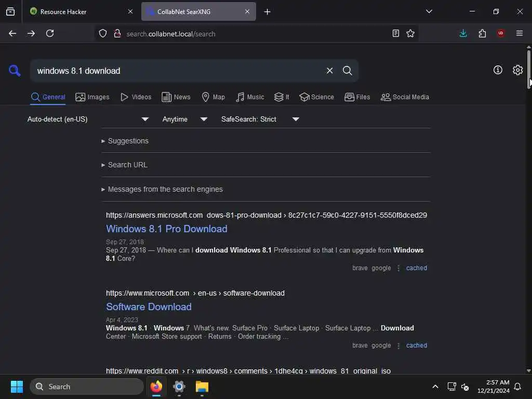Image resolution: width=532 pixels, height=399 pixels.
Task: Click the page vertical scrollbar thumb
Action: [528, 70]
